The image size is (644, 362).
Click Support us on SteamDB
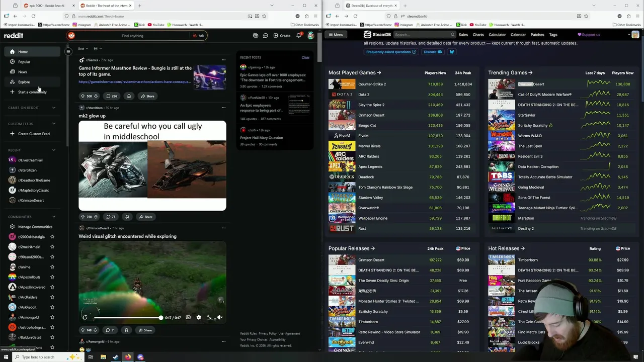(x=589, y=35)
